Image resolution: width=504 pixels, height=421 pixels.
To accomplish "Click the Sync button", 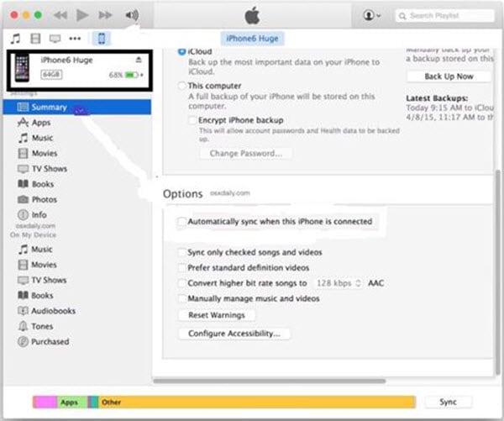I will click(448, 402).
